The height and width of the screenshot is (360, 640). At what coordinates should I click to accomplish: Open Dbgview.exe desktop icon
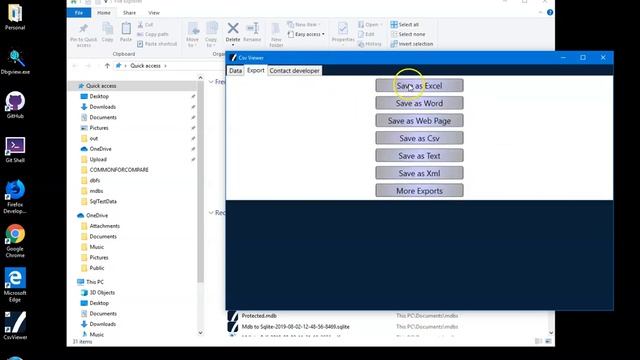pyautogui.click(x=15, y=62)
